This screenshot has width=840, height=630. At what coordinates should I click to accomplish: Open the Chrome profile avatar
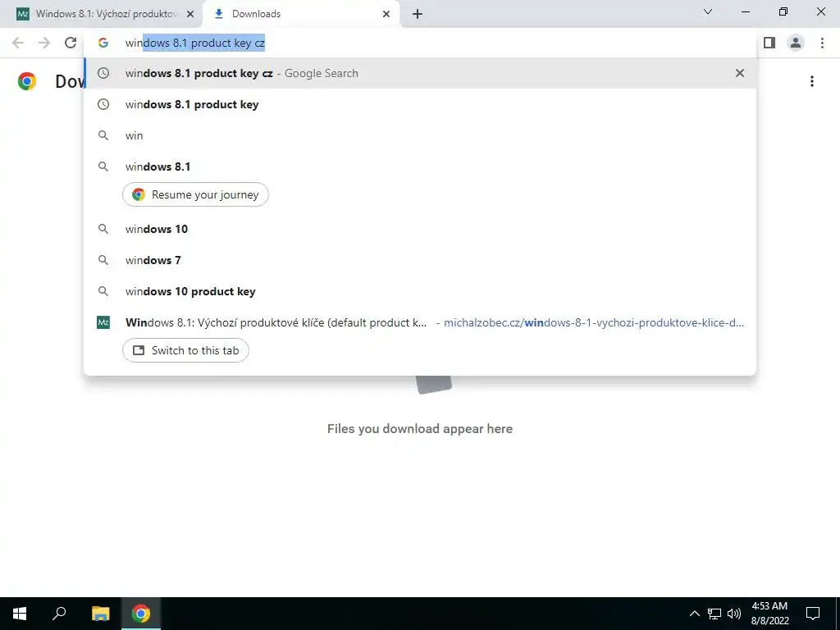[x=796, y=43]
